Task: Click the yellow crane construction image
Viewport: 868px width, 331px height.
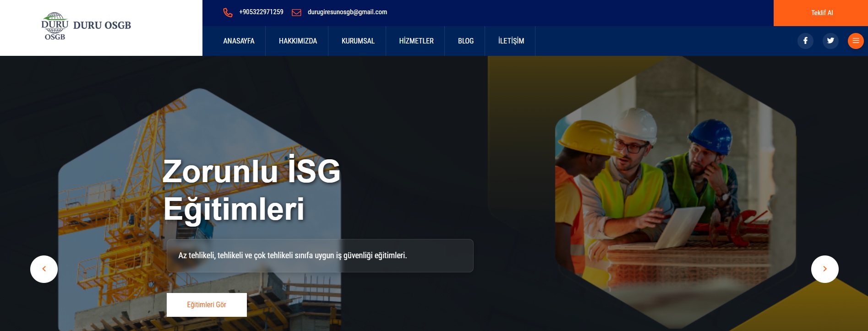Action: (x=199, y=211)
